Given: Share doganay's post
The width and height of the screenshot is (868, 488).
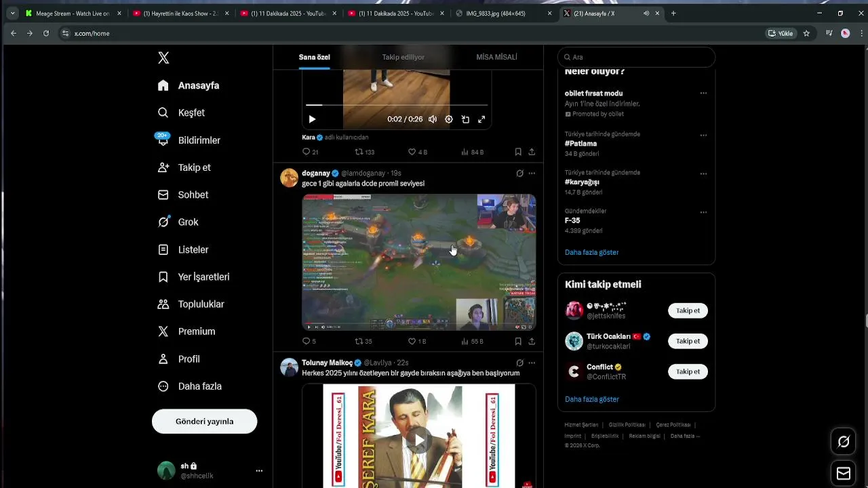Looking at the screenshot, I should click(532, 342).
